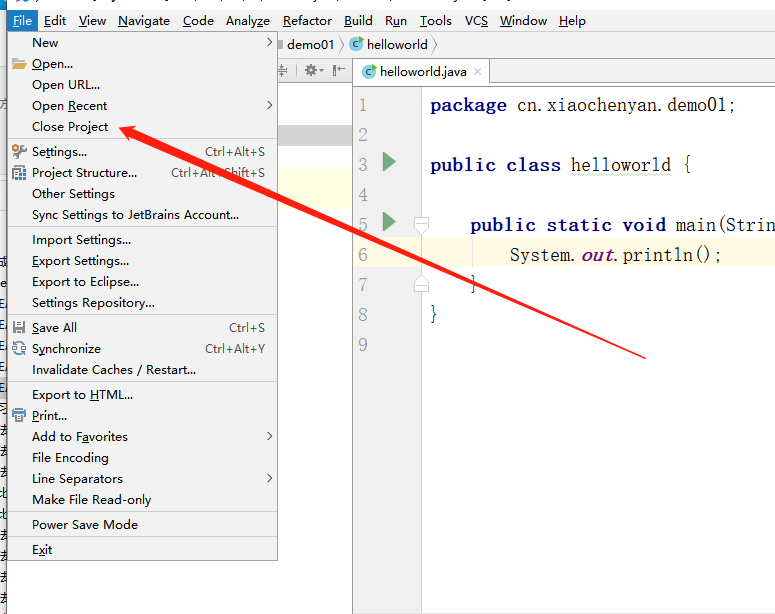Click the Synchronize refresh icon
Screen dimensions: 775x614
pyautogui.click(x=19, y=349)
